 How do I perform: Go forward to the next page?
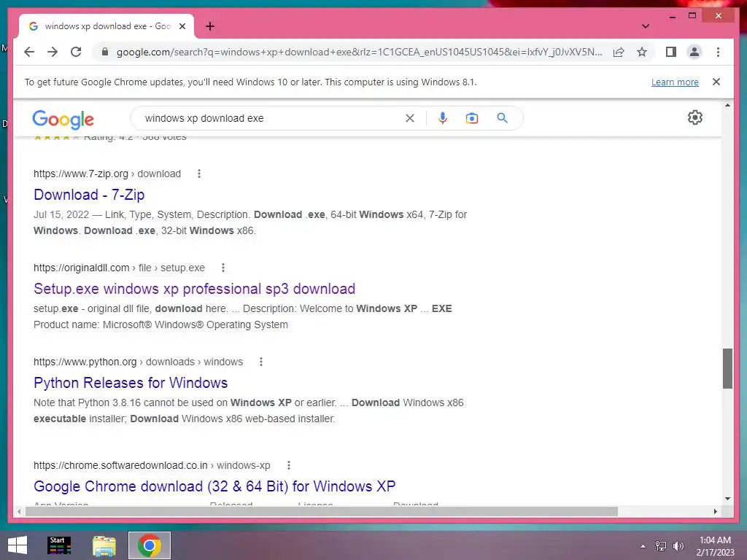53,52
